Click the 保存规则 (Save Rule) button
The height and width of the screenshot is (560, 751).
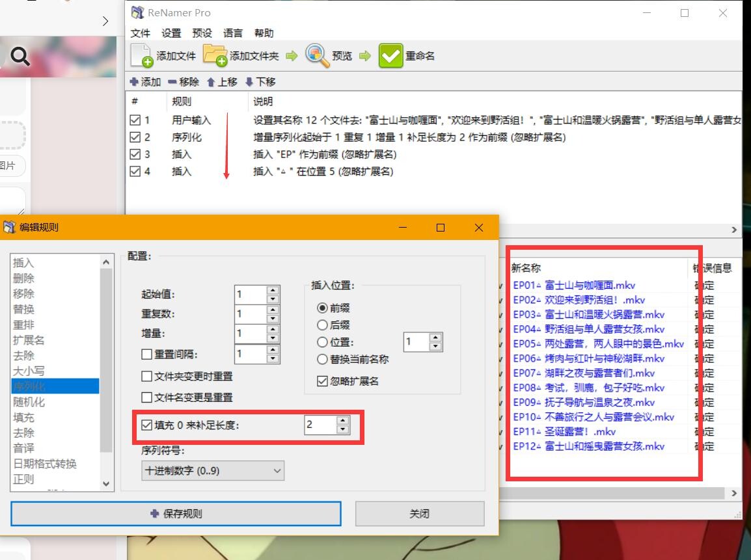(x=176, y=514)
